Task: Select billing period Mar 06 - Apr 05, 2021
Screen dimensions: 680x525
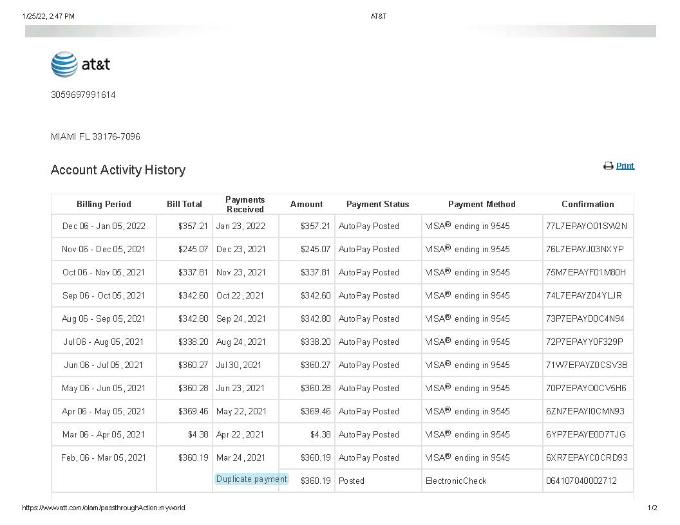Action: pos(104,434)
